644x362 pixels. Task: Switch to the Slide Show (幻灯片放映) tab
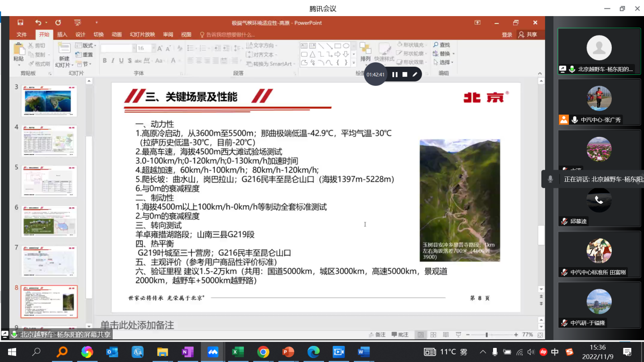click(x=142, y=35)
